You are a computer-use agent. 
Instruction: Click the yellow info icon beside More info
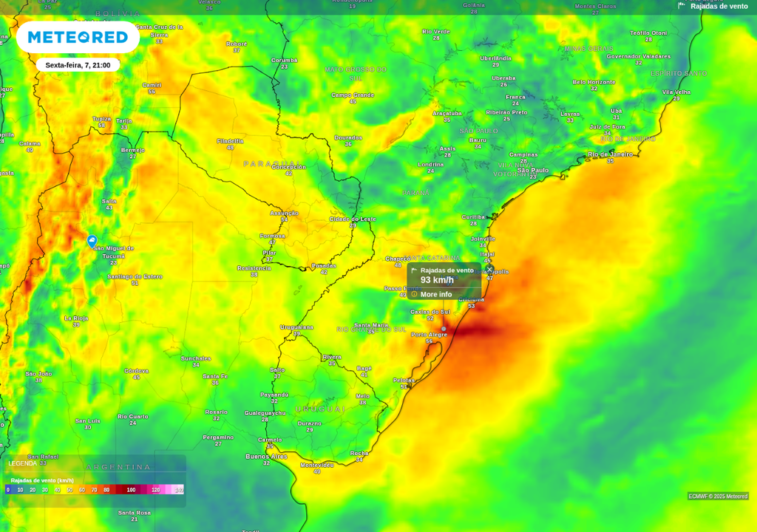point(414,294)
